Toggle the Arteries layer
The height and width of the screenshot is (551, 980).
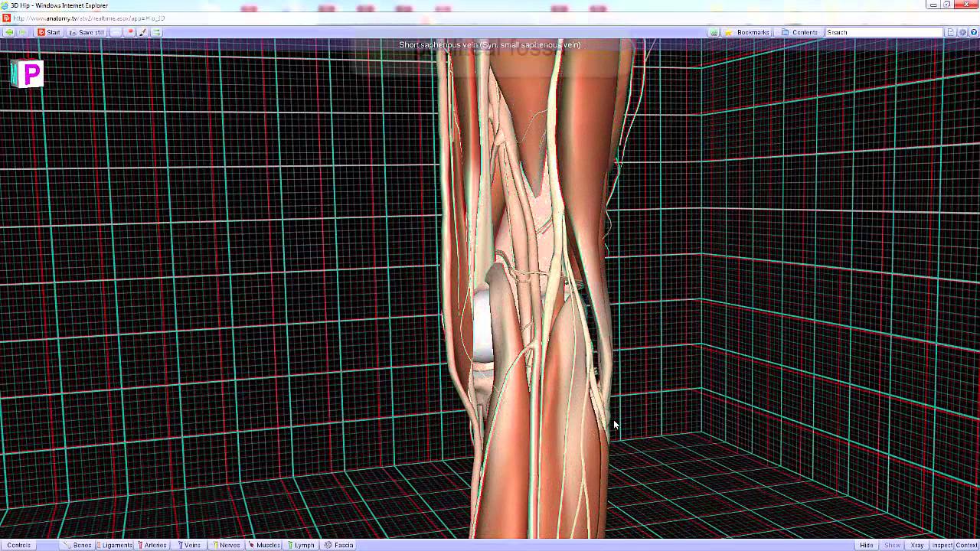coord(152,545)
